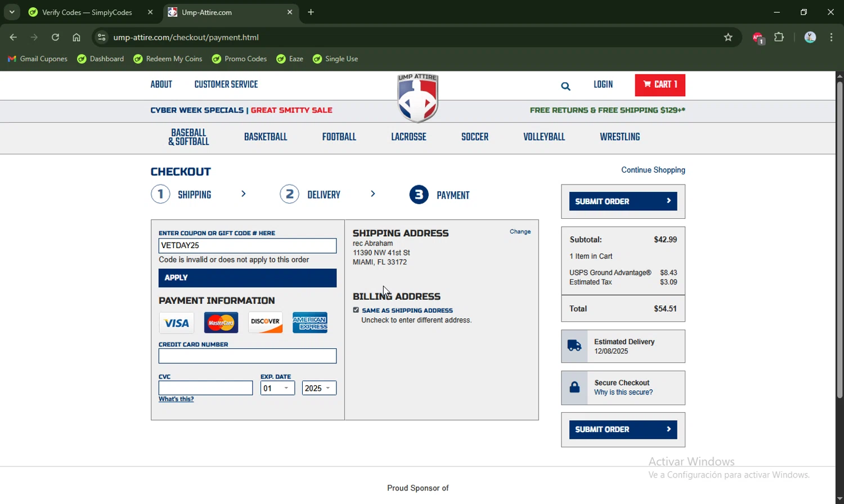Go back to step 1 Shipping

coord(181,195)
